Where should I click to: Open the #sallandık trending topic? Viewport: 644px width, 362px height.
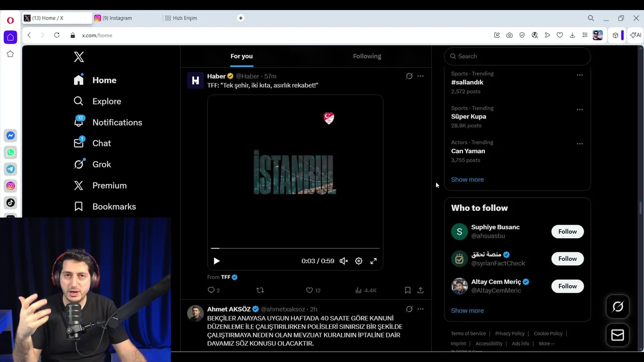(x=467, y=82)
